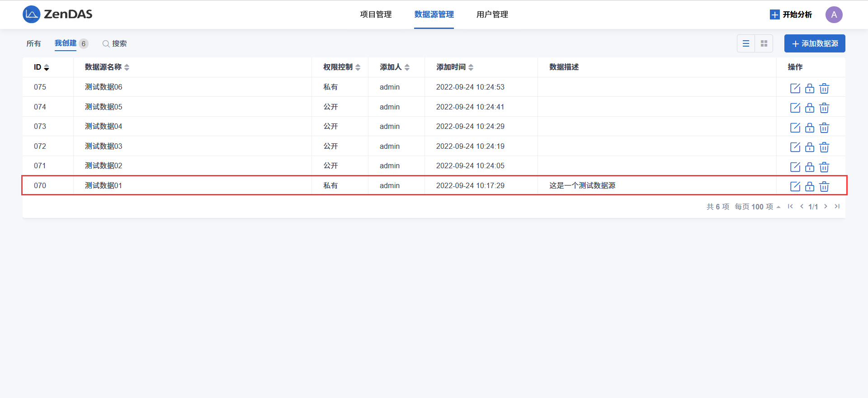Open the user avatar menu

click(834, 14)
